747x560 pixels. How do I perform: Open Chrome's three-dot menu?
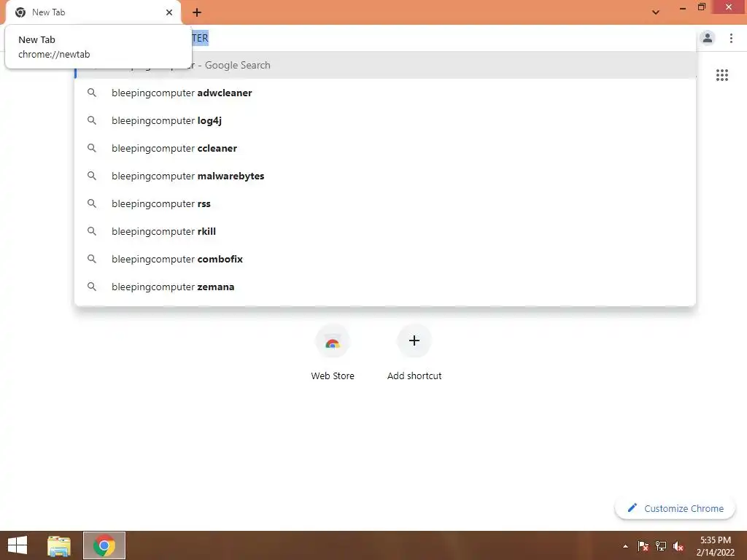coord(731,38)
